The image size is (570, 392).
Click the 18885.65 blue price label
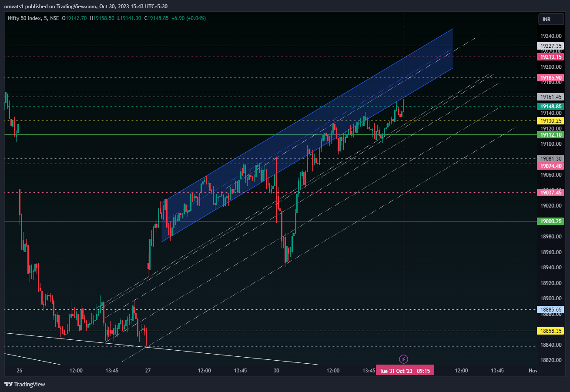(x=550, y=310)
